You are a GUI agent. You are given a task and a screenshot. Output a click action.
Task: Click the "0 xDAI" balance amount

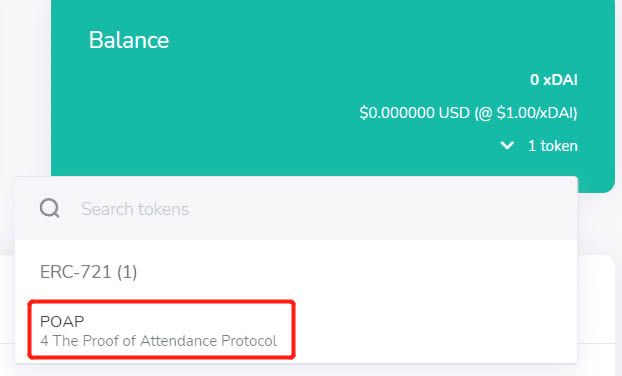pos(554,80)
